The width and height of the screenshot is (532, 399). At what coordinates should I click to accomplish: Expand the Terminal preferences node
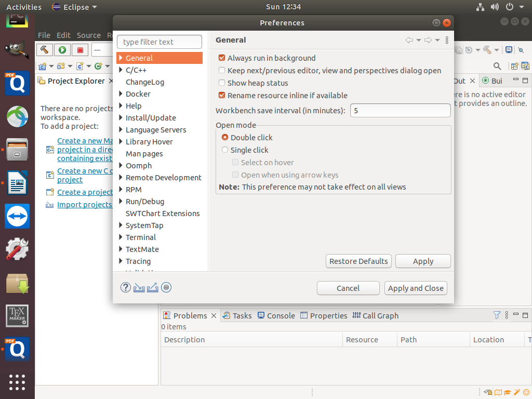coord(121,237)
